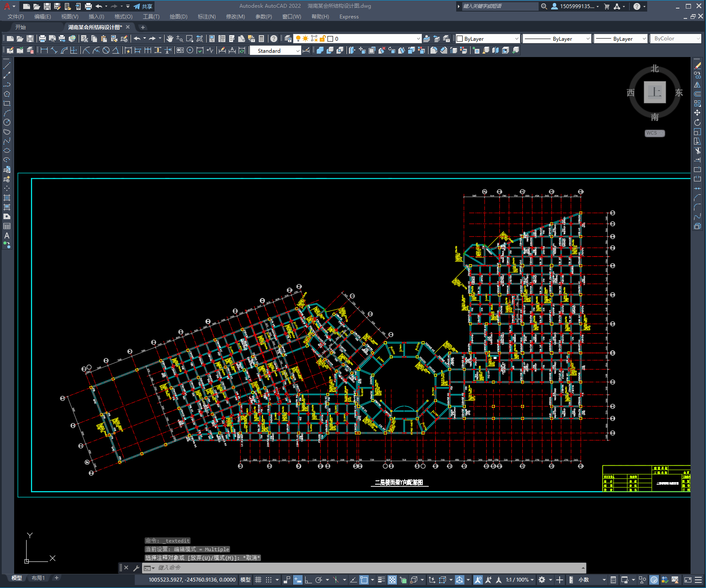Toggle lineweight display in the status bar
The image size is (706, 588).
[382, 580]
